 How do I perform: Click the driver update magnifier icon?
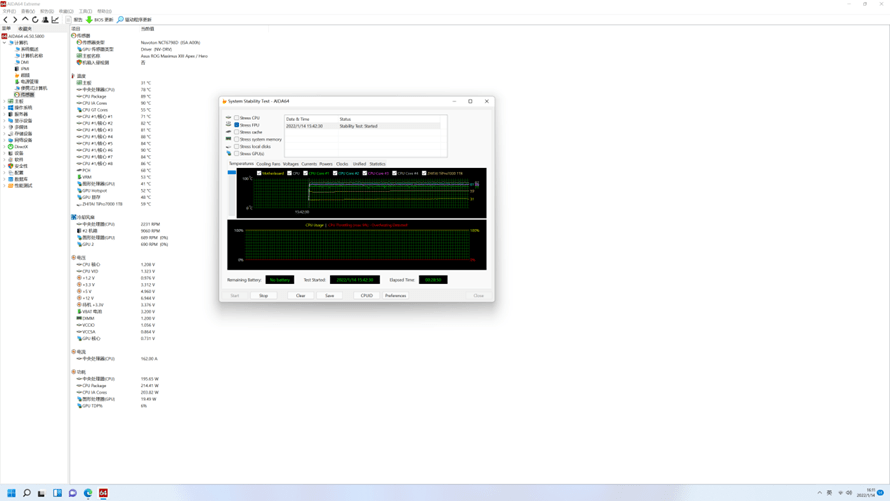pos(120,19)
